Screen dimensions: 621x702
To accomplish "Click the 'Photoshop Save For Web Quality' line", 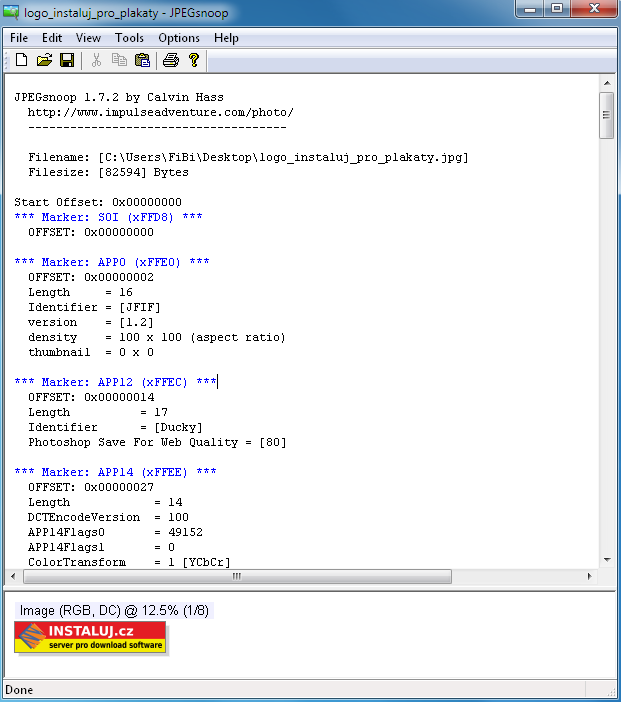I will coord(157,442).
